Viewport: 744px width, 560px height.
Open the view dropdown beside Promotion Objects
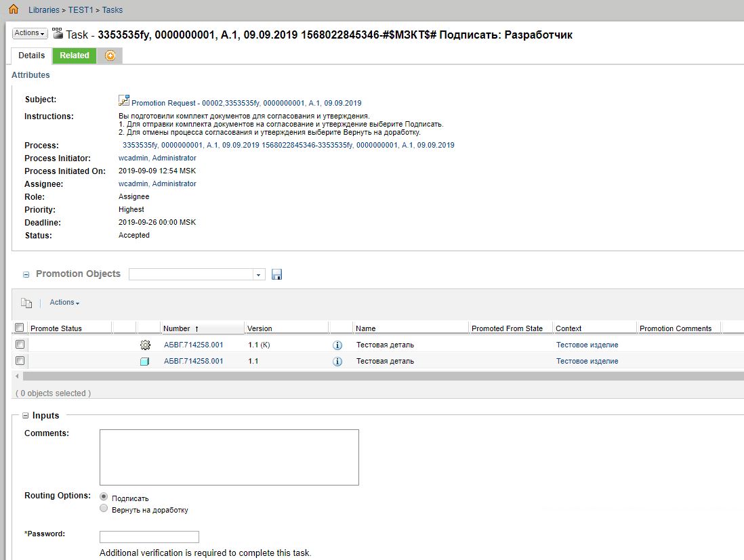click(x=258, y=274)
